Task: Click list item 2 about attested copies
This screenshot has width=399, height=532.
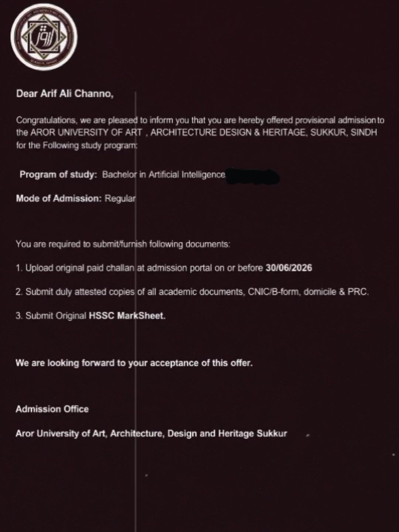Action: point(192,292)
